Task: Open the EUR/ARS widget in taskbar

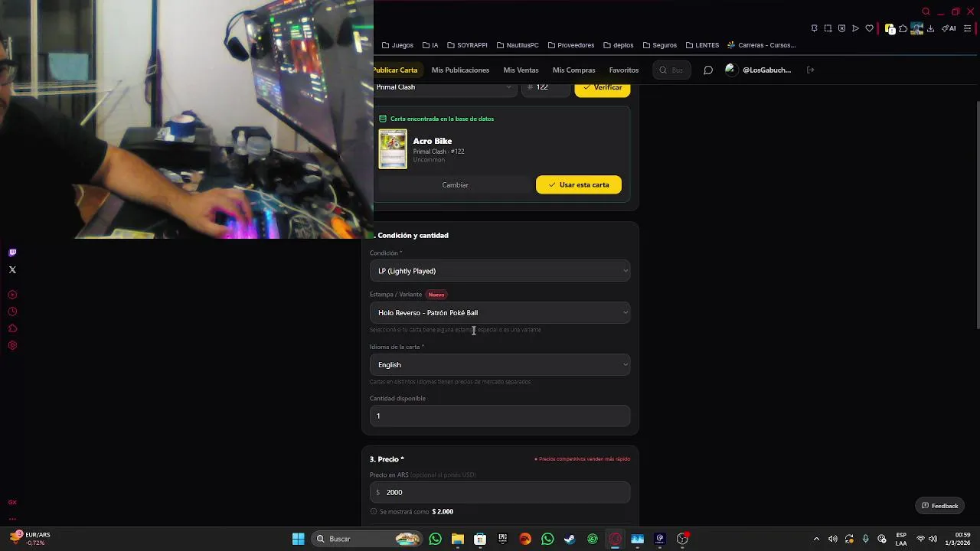Action: tap(31, 539)
